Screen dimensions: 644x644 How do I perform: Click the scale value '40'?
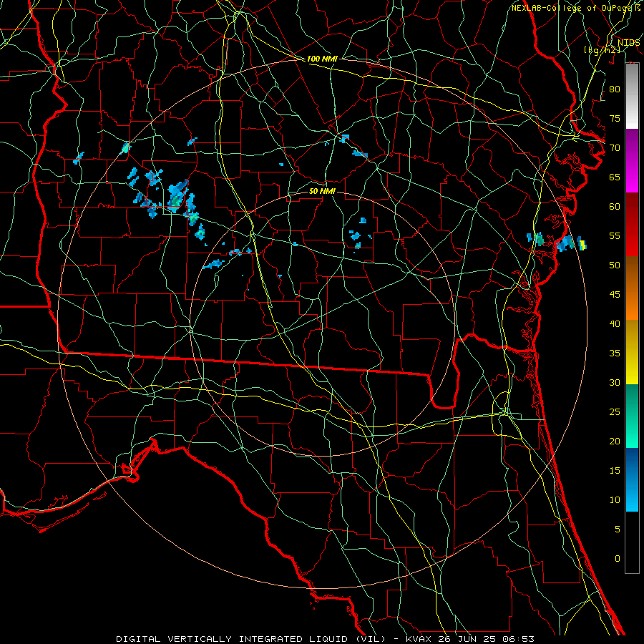coord(615,323)
